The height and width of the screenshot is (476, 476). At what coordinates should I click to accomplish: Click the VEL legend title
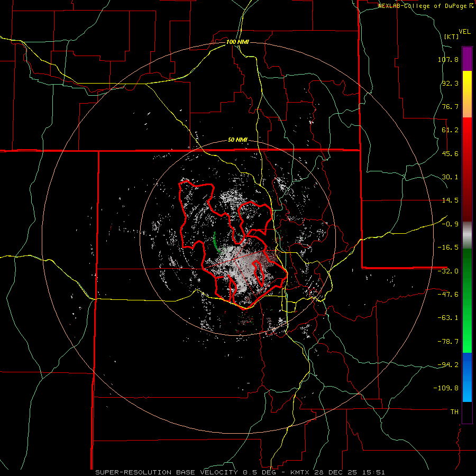[x=464, y=32]
